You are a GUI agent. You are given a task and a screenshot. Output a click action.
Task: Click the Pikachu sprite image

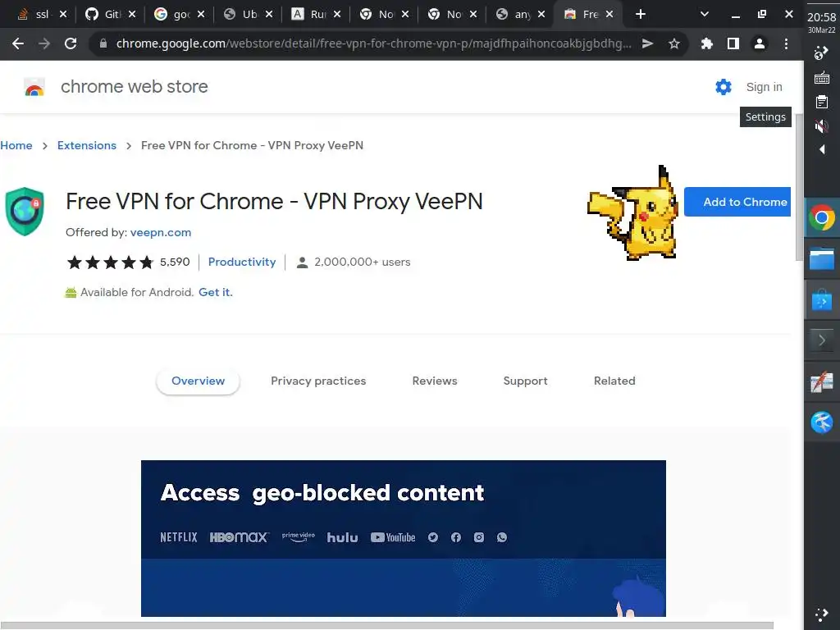pos(633,212)
